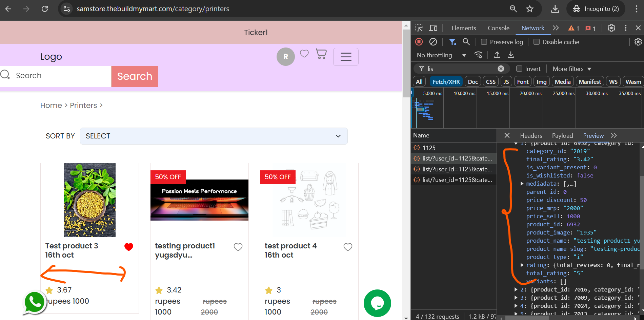Expand product_id 7009 entry
Screen dimensions: 644x320
pyautogui.click(x=516, y=298)
